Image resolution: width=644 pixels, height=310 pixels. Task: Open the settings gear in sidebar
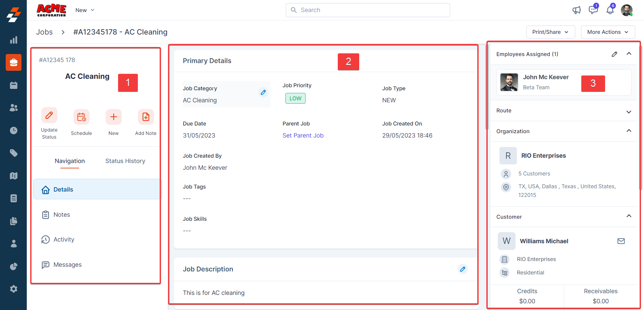[x=13, y=289]
